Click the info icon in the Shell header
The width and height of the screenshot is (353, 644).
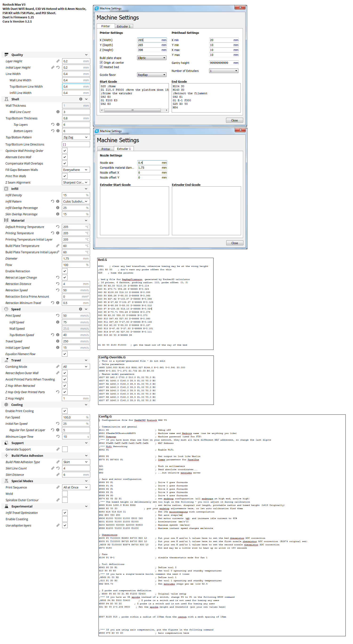(81, 99)
